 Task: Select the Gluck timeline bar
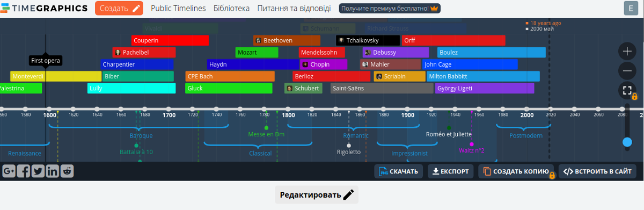229,88
